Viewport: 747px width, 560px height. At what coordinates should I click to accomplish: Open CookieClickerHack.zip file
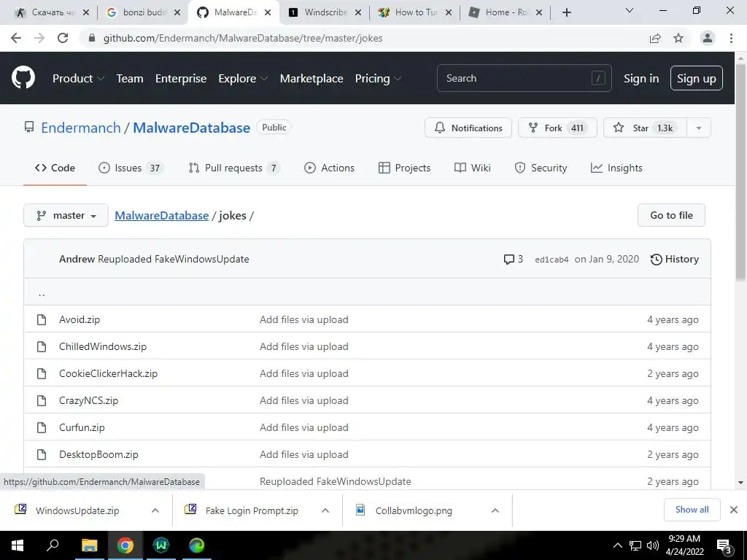tap(108, 374)
